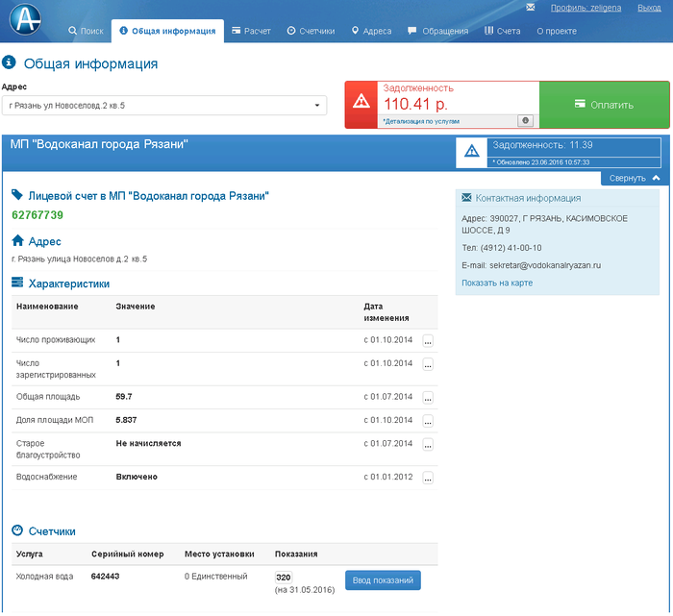673x616 pixels.
Task: Click the blue warning icon in Водоканал header
Action: pyautogui.click(x=472, y=151)
